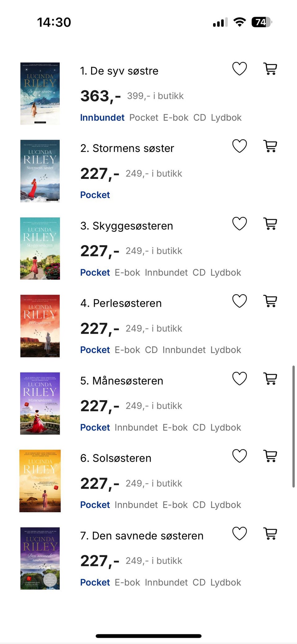Image resolution: width=297 pixels, height=644 pixels.
Task: Open the title 7. Den savnede søsteren
Action: [142, 536]
